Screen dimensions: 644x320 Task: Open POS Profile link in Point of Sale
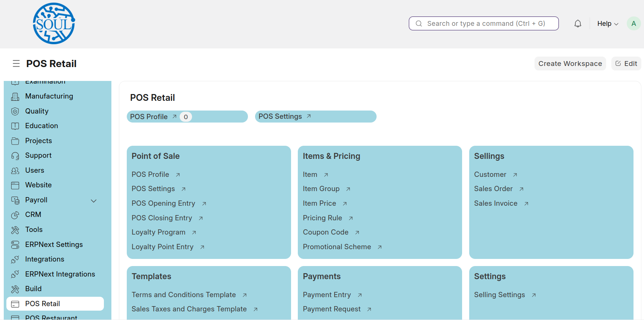click(x=150, y=175)
